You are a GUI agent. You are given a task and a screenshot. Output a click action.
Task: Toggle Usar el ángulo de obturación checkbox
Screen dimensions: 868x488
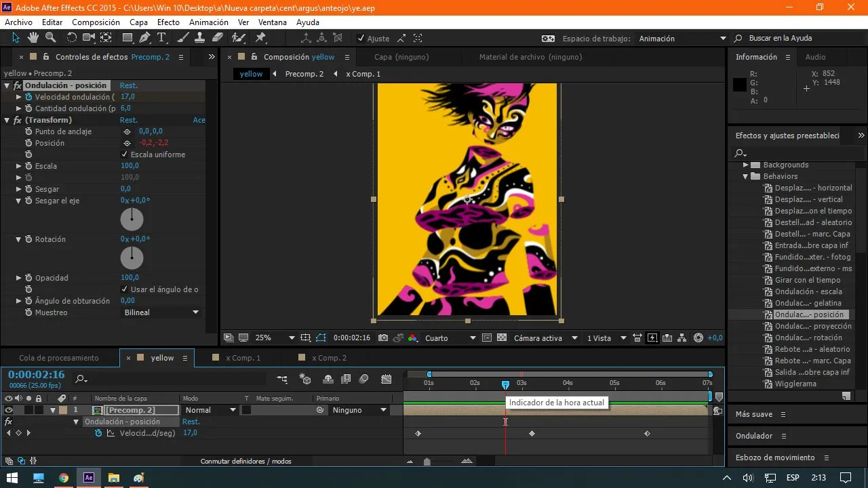coord(124,289)
